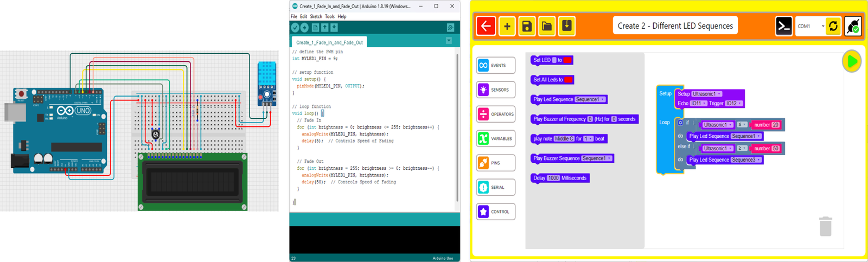Click the number 20 value field

click(776, 125)
